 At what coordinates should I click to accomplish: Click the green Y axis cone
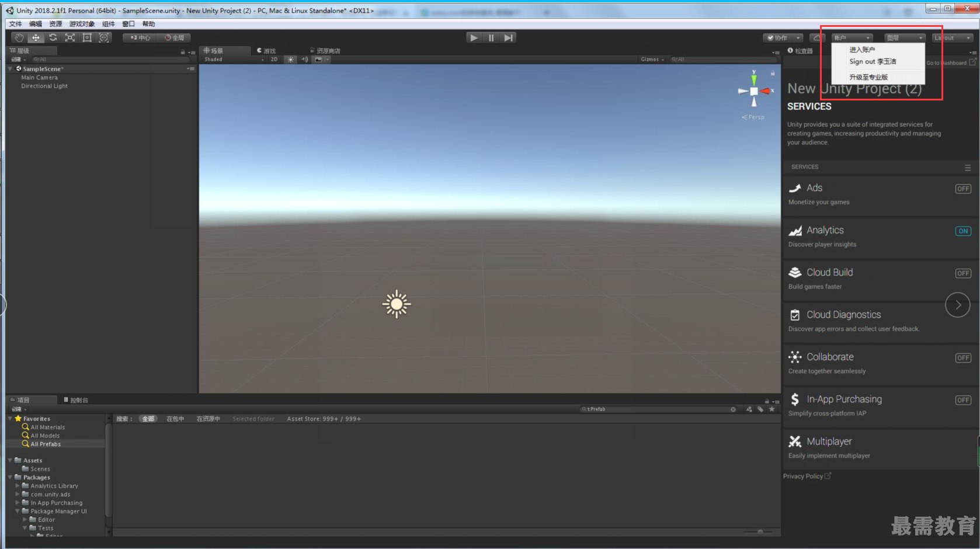(754, 80)
